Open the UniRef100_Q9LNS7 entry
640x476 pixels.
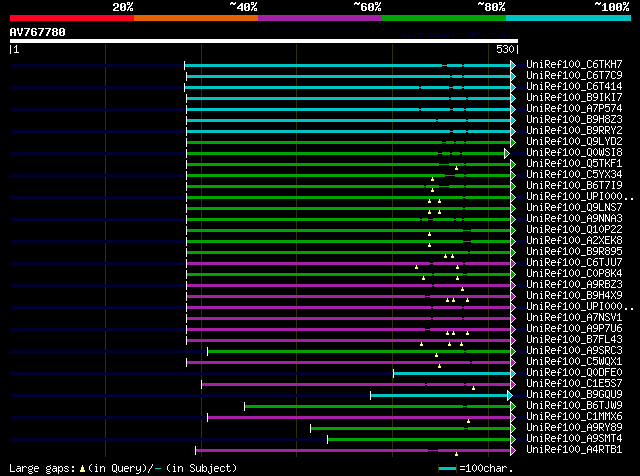[x=574, y=208]
